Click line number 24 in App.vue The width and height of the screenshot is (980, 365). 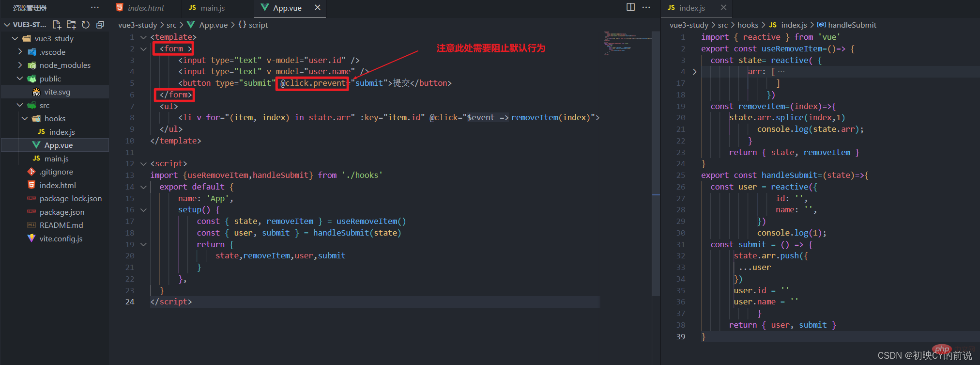tap(130, 302)
